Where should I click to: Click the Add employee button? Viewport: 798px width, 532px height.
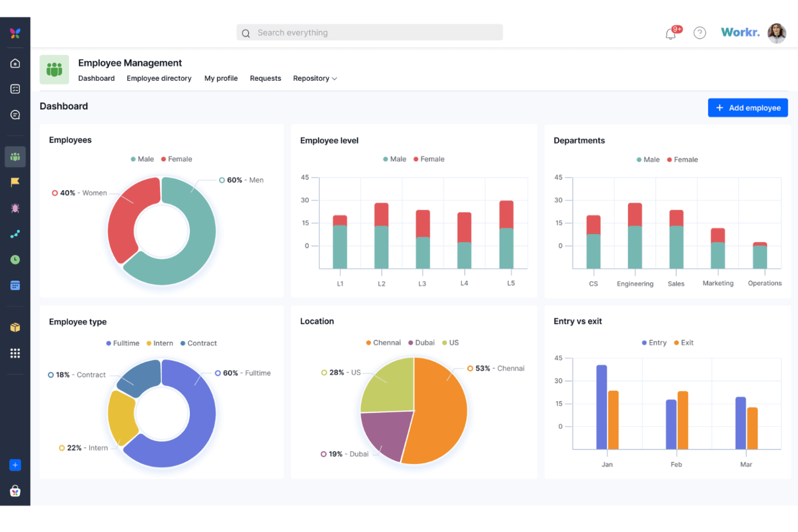coord(748,108)
